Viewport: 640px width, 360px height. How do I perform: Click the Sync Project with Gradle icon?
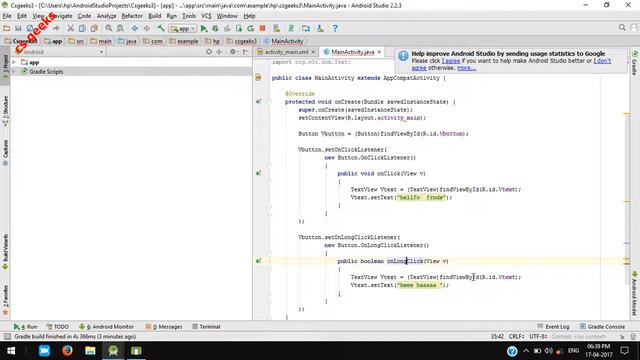pyautogui.click(x=291, y=28)
